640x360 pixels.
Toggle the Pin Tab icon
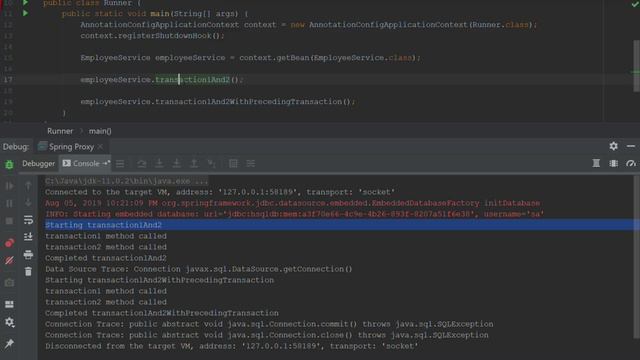(x=9, y=344)
